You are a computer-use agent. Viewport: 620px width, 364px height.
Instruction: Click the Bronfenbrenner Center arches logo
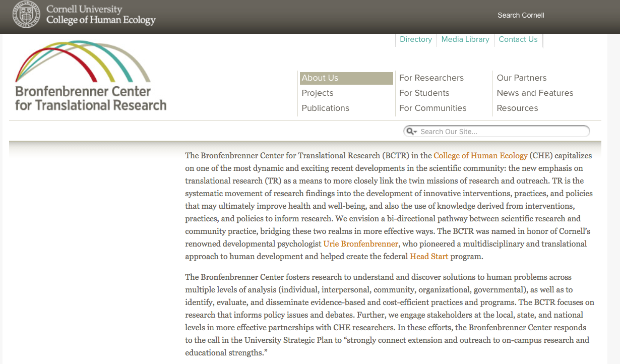83,62
